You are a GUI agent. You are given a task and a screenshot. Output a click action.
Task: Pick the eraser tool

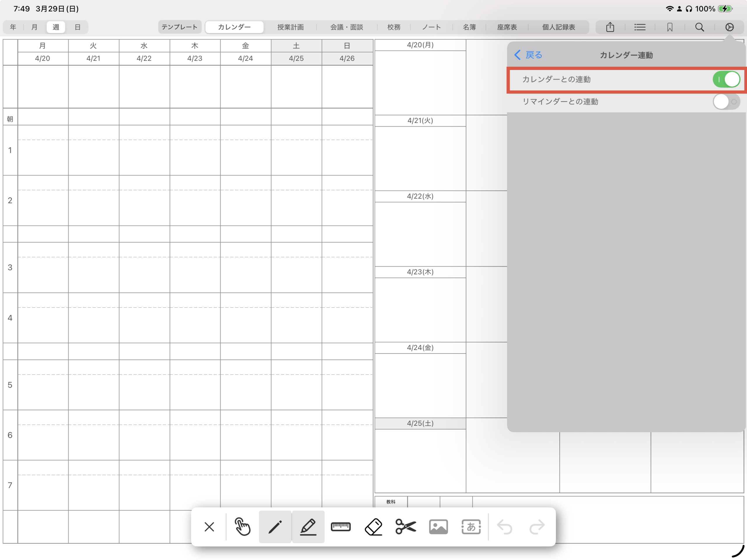coord(373,526)
